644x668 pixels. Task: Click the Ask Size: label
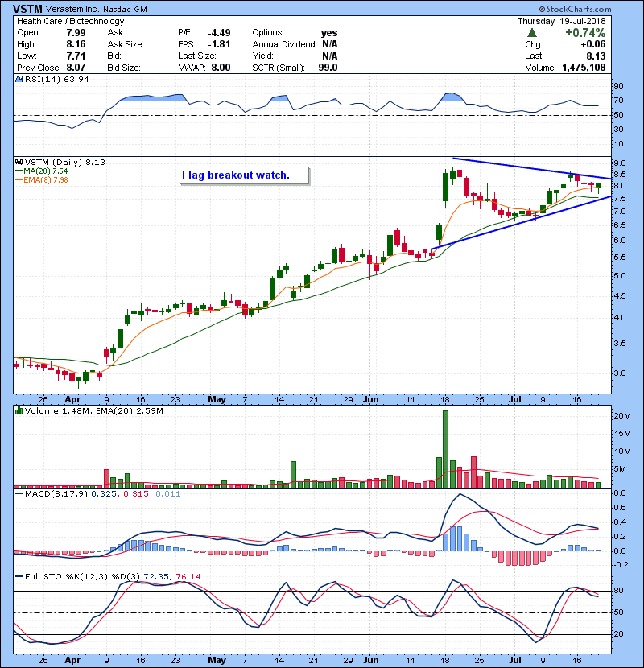point(126,44)
